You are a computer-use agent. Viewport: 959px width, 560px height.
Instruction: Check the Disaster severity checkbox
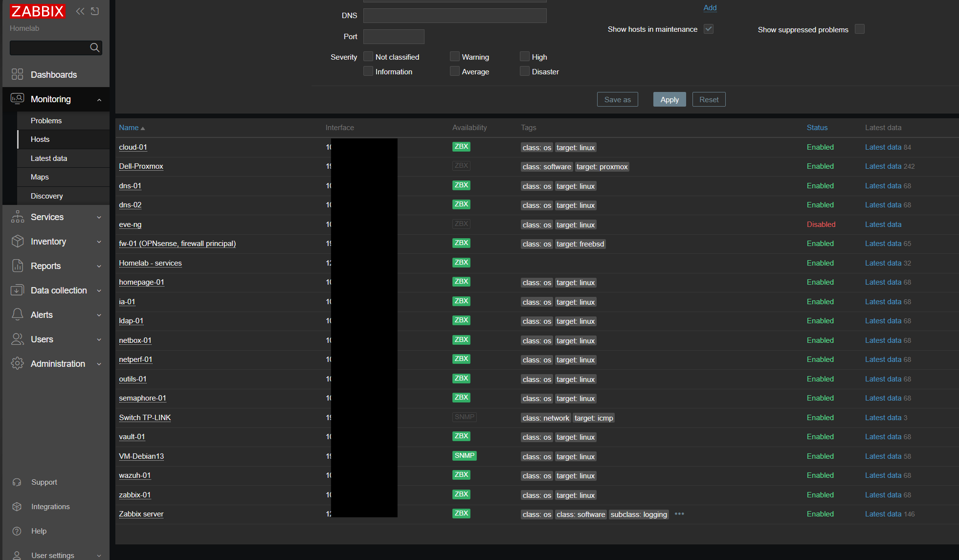point(525,71)
